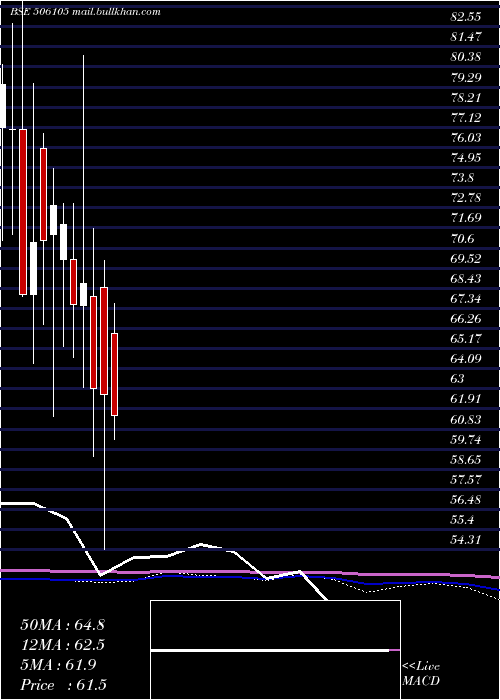500x700 pixels.
Task: Click the 82.55 price axis label
Action: pos(466,17)
